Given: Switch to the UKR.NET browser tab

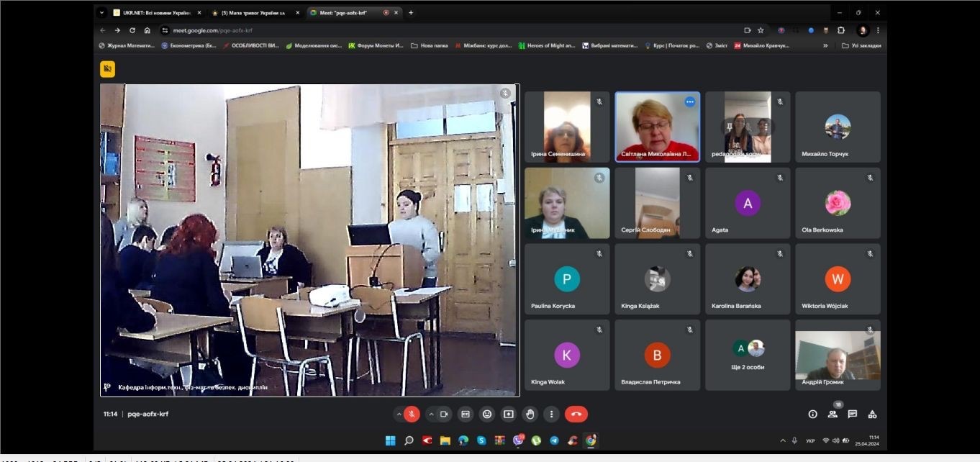Looking at the screenshot, I should pos(155,12).
